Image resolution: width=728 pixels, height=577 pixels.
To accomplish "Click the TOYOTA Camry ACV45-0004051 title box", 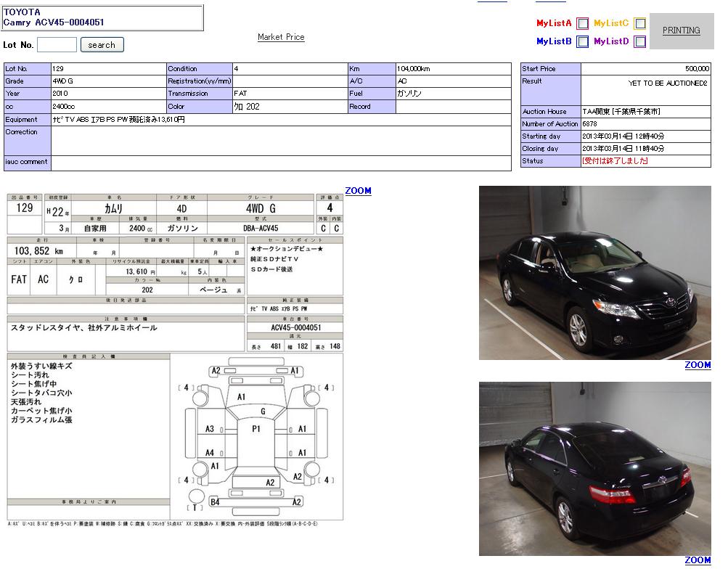I will click(x=102, y=18).
